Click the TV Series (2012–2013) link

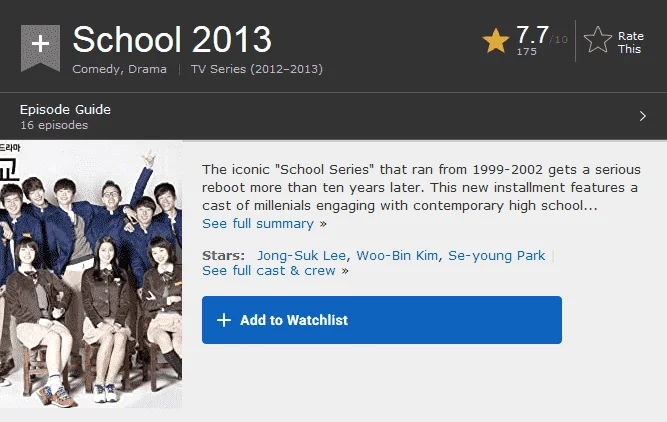[257, 69]
